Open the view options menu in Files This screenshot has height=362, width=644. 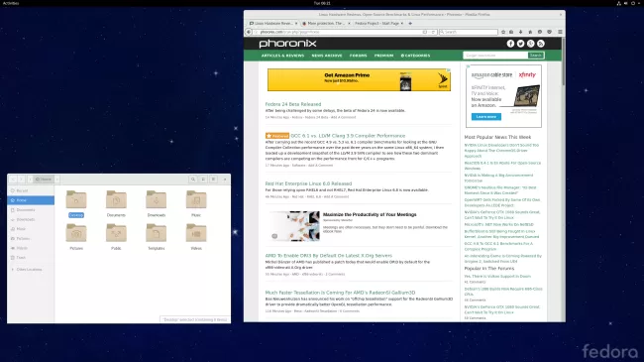pos(213,180)
